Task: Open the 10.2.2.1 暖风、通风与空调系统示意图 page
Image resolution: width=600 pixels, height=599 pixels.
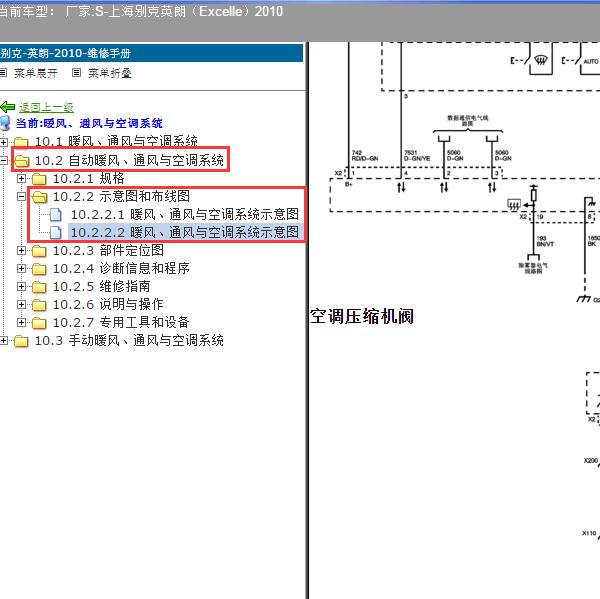Action: [185, 214]
